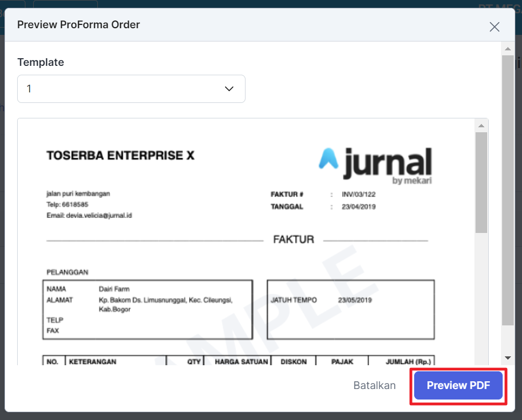Click the TOSERBA ENTERPRISE X heading

click(x=120, y=155)
